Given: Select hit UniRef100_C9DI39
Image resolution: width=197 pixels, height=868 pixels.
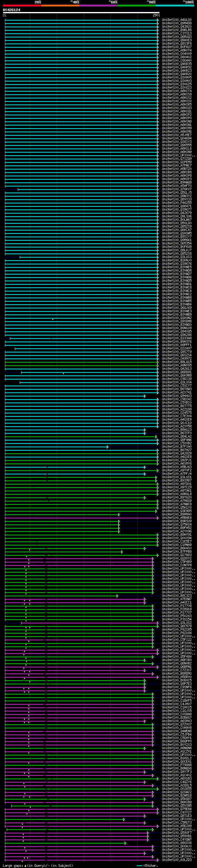Looking at the screenshot, I should tap(176, 379).
